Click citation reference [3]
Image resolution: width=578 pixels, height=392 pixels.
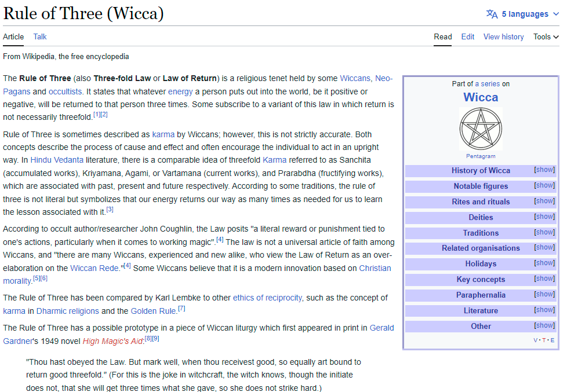(110, 210)
